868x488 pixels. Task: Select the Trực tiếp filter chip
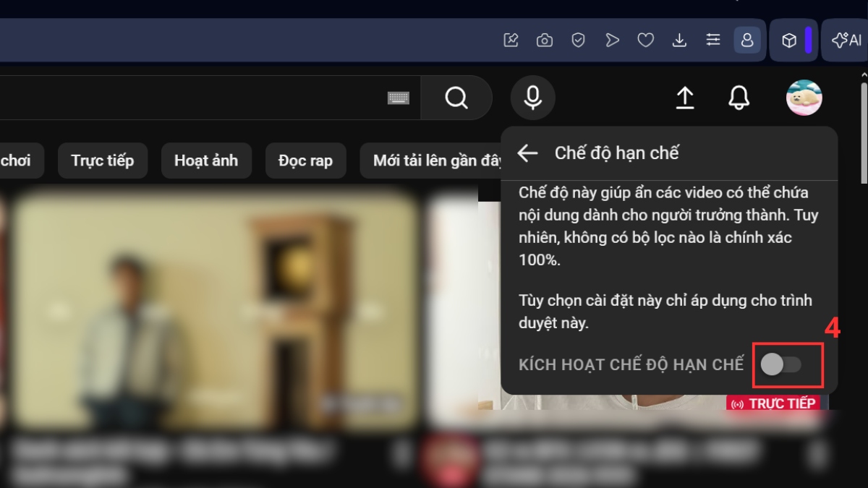tap(102, 160)
